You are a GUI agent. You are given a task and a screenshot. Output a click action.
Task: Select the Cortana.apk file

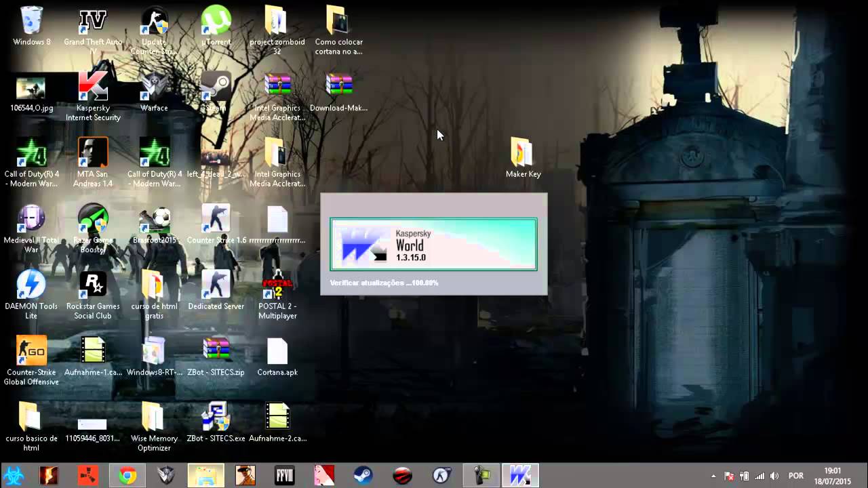point(277,351)
